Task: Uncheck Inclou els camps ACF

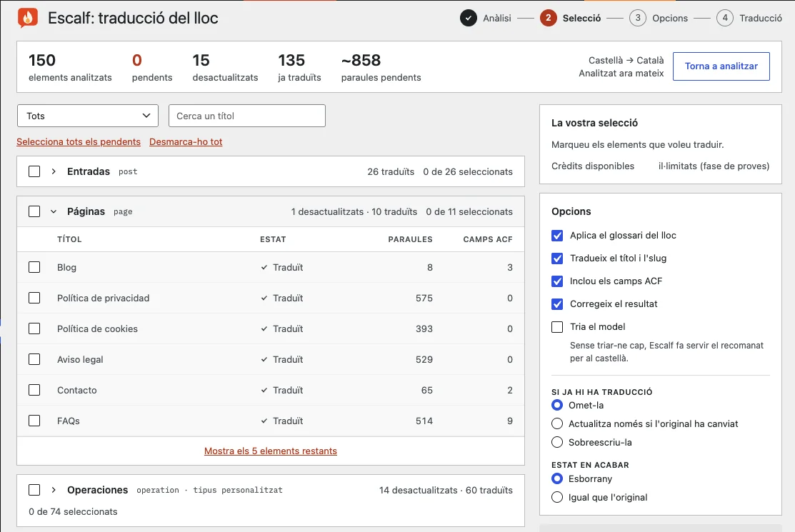Action: pos(557,281)
